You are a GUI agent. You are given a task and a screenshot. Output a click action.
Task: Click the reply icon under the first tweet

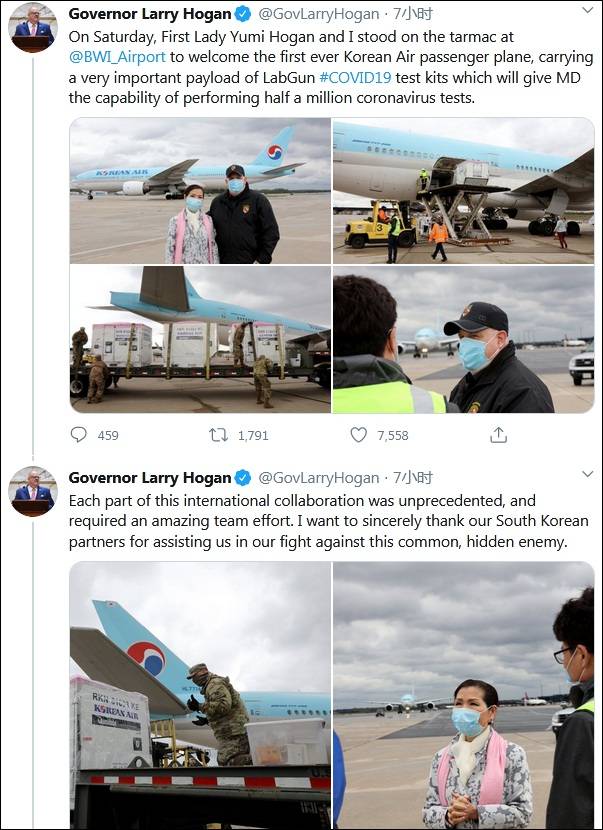pos(79,435)
